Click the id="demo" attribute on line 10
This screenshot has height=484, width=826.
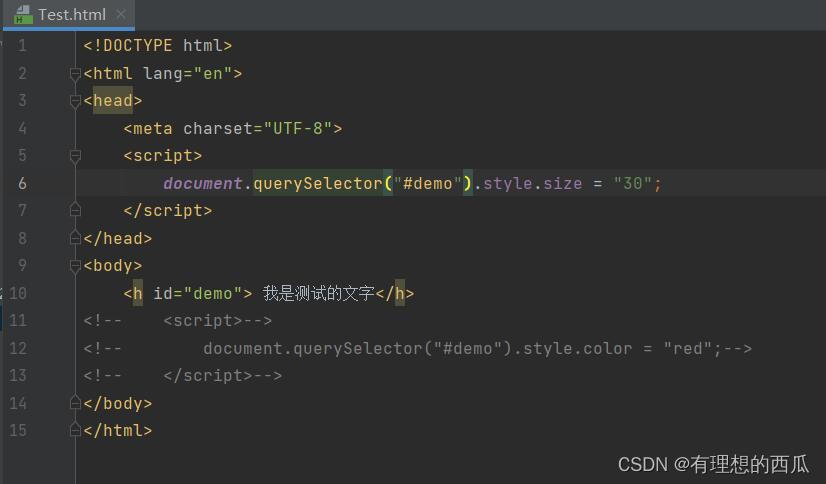[198, 293]
